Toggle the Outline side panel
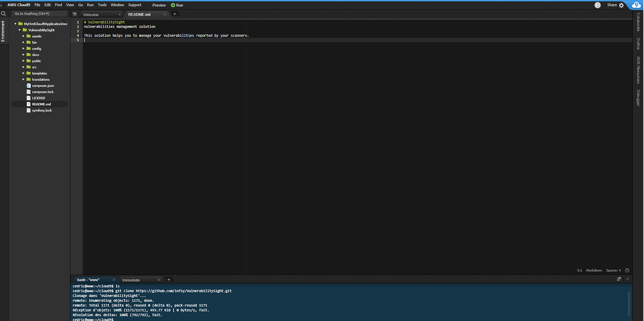 click(638, 44)
